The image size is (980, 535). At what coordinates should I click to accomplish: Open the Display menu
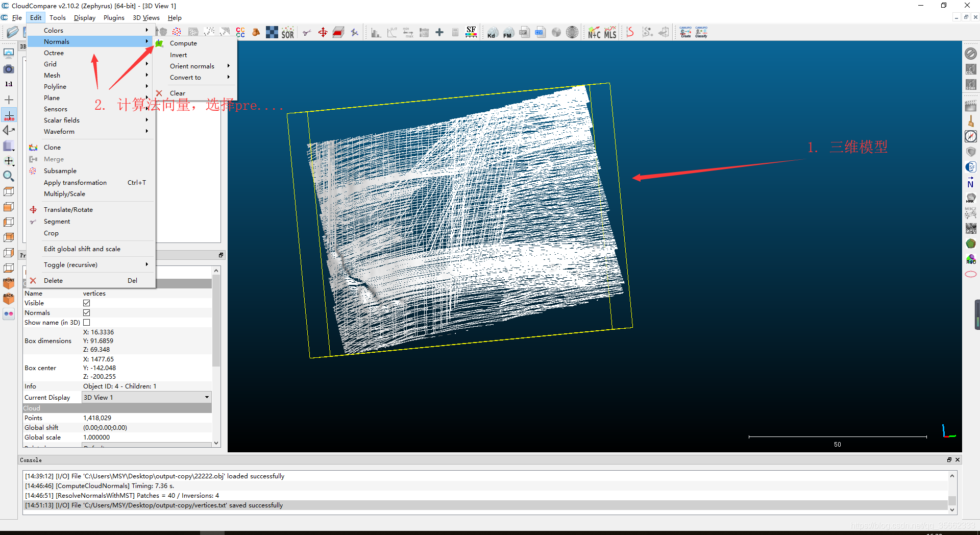[85, 18]
